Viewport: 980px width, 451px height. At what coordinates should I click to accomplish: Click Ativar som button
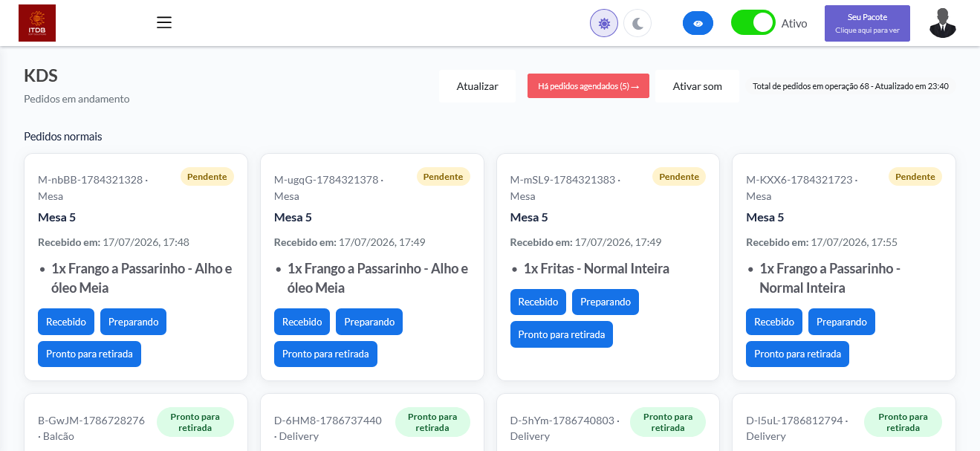tap(697, 86)
